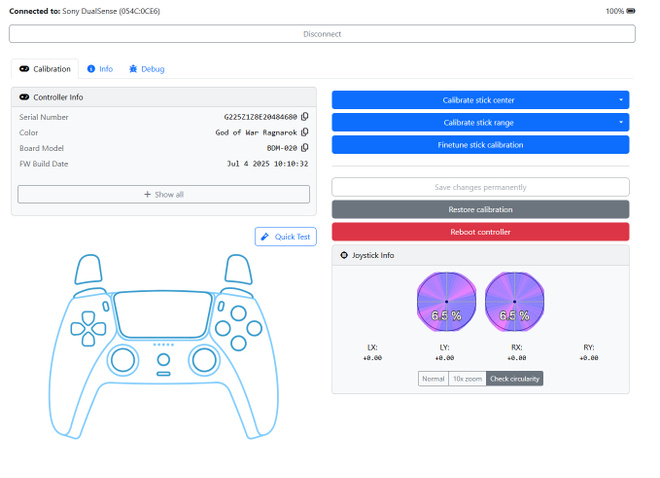The height and width of the screenshot is (478, 660).
Task: Click the R2 trigger on controller diagram
Action: (238, 269)
